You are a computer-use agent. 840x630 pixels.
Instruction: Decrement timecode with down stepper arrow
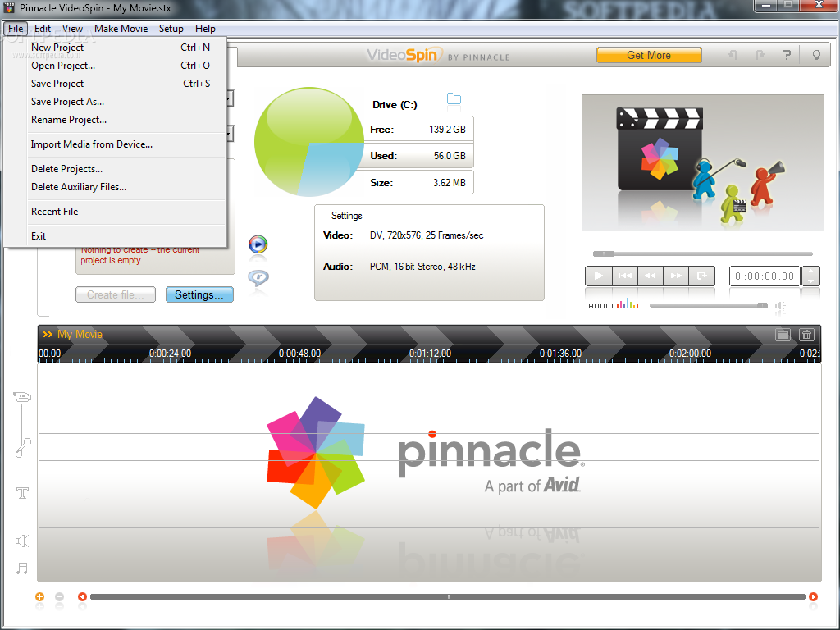pos(810,281)
